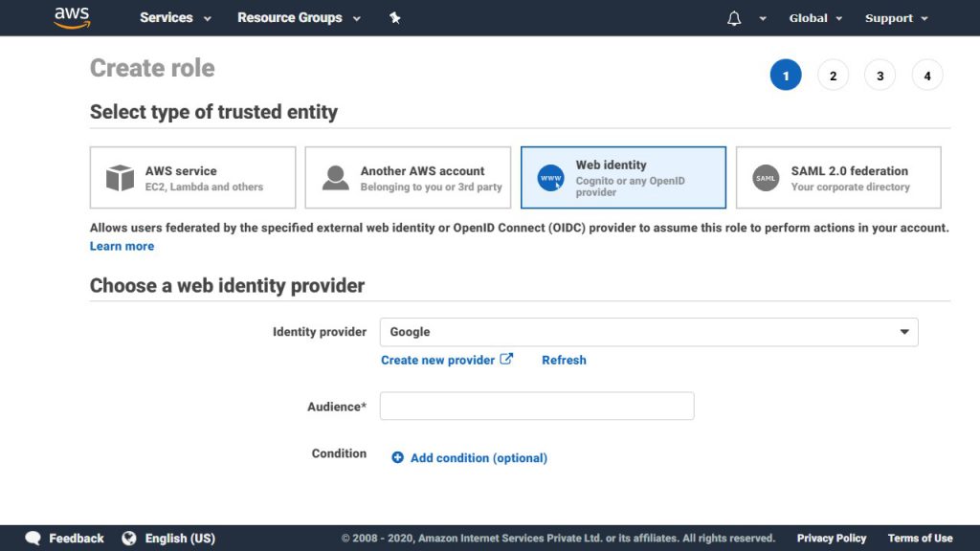Click the globe icon next to English (US)
980x551 pixels.
[128, 538]
